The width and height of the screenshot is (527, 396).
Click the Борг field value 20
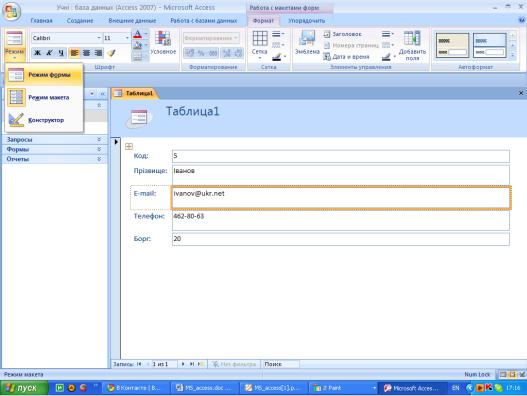click(x=341, y=239)
